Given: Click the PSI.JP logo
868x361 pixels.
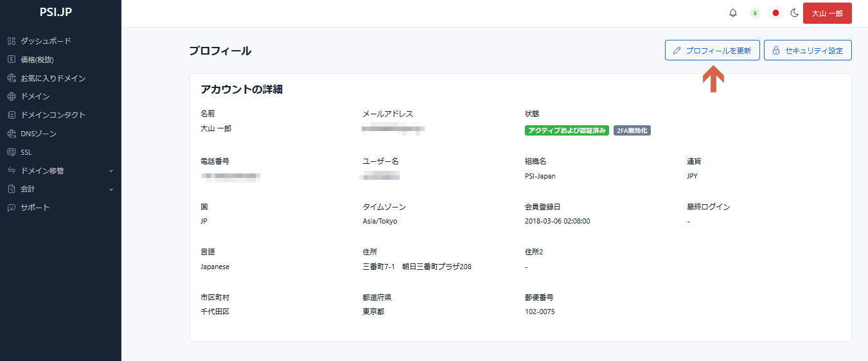Looking at the screenshot, I should click(55, 13).
